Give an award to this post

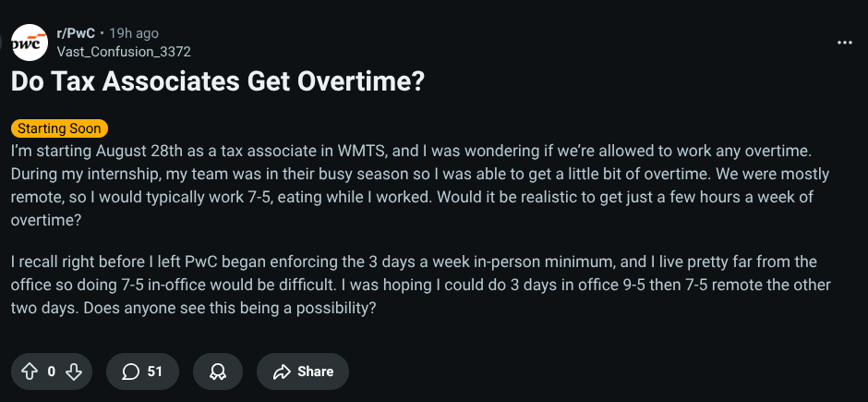click(x=218, y=372)
